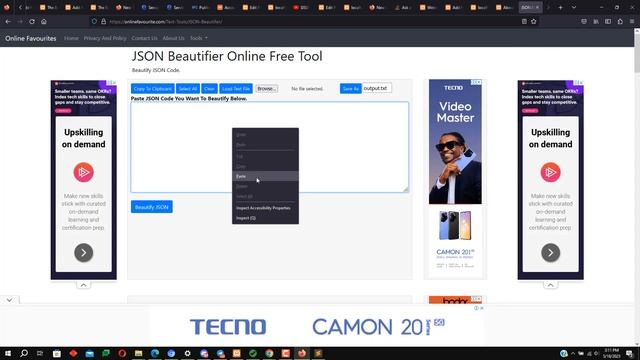Play the right Upskilling on demand ad
Image resolution: width=640 pixels, height=360 pixels.
coord(551,172)
